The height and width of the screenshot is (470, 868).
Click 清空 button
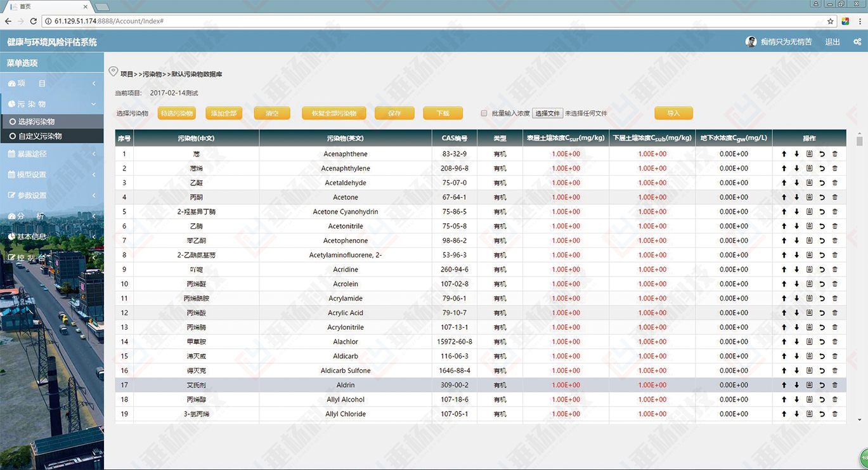point(272,114)
